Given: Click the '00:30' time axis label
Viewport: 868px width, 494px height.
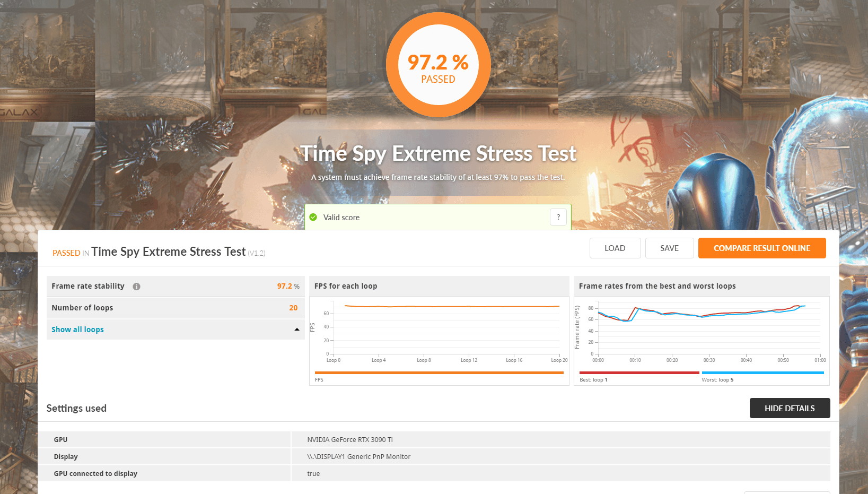Looking at the screenshot, I should coord(709,360).
